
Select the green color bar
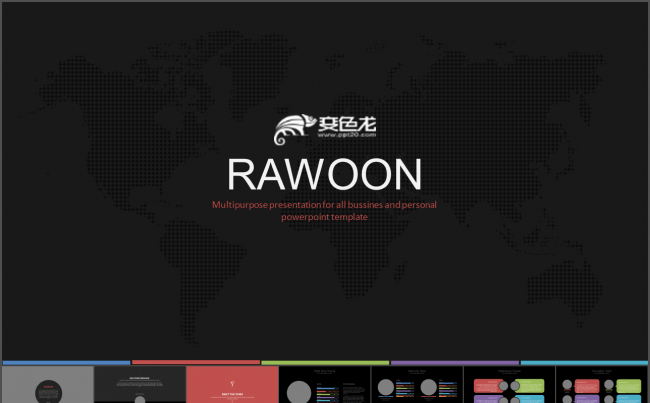pyautogui.click(x=325, y=362)
